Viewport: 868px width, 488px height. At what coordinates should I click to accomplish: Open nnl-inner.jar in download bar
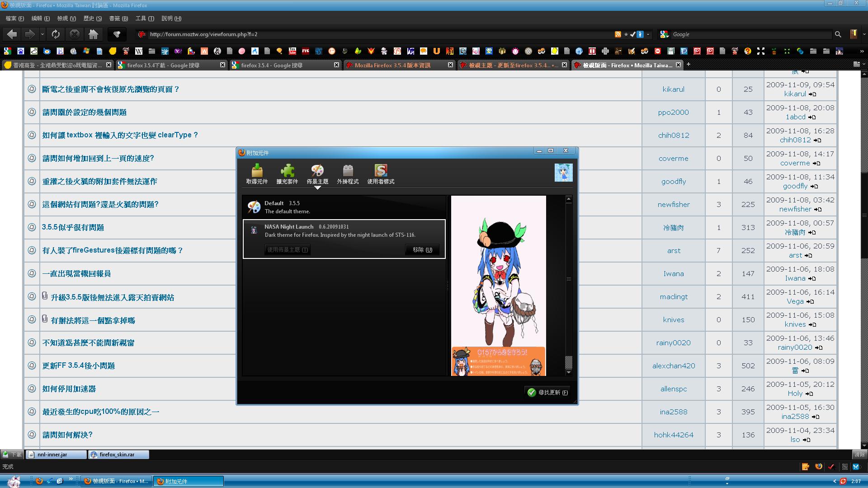52,455
